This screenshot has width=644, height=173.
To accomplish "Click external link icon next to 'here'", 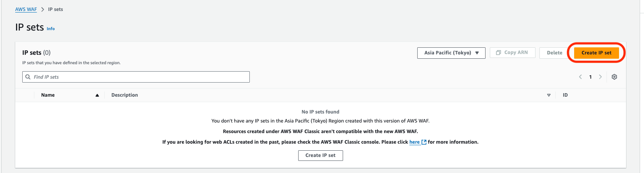I will click(x=424, y=142).
